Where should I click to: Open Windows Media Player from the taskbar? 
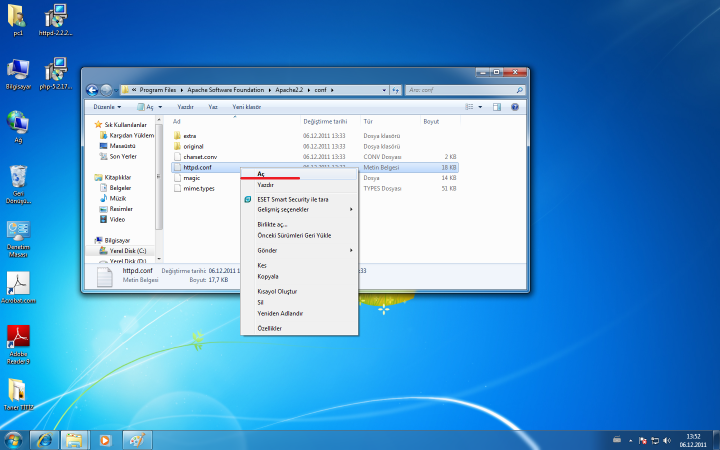pos(105,440)
